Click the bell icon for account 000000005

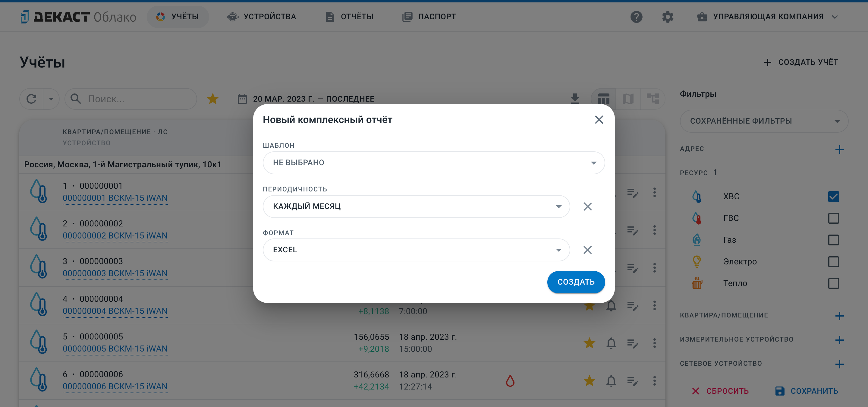click(x=611, y=343)
